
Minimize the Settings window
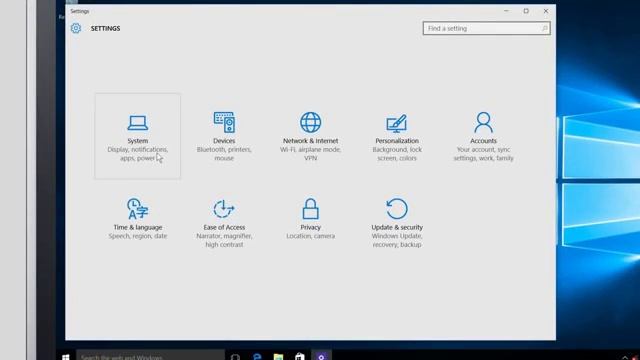click(x=506, y=11)
